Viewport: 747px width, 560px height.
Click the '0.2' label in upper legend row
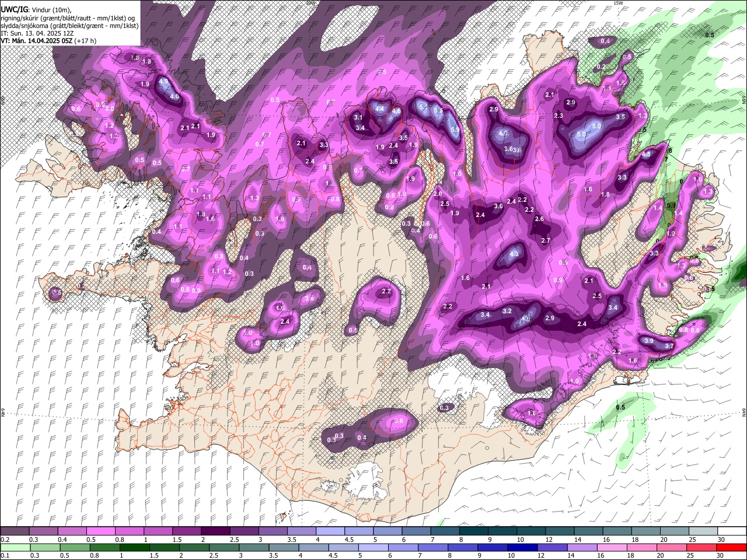(5, 540)
